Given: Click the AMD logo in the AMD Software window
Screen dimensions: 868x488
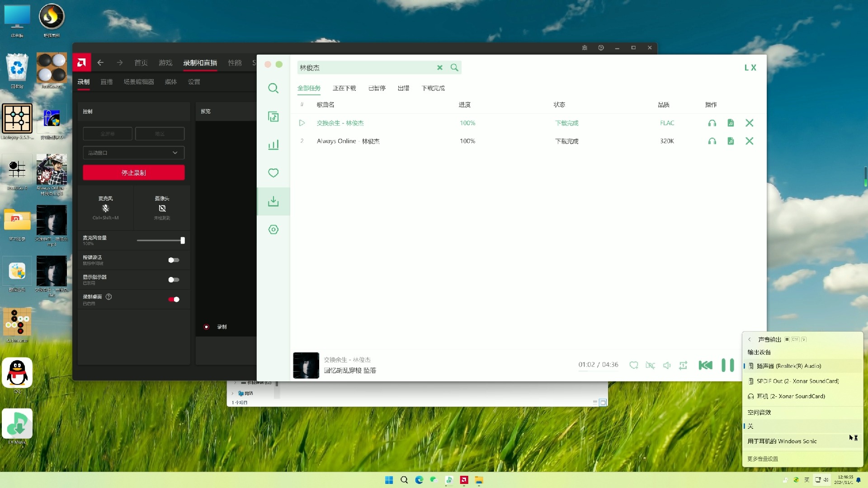Looking at the screenshot, I should [82, 63].
